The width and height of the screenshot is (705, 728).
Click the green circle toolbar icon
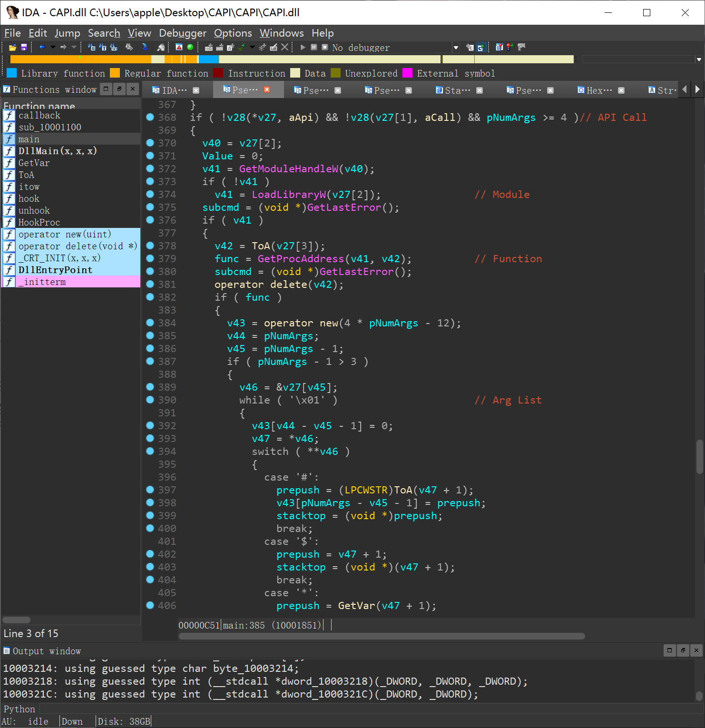(190, 47)
